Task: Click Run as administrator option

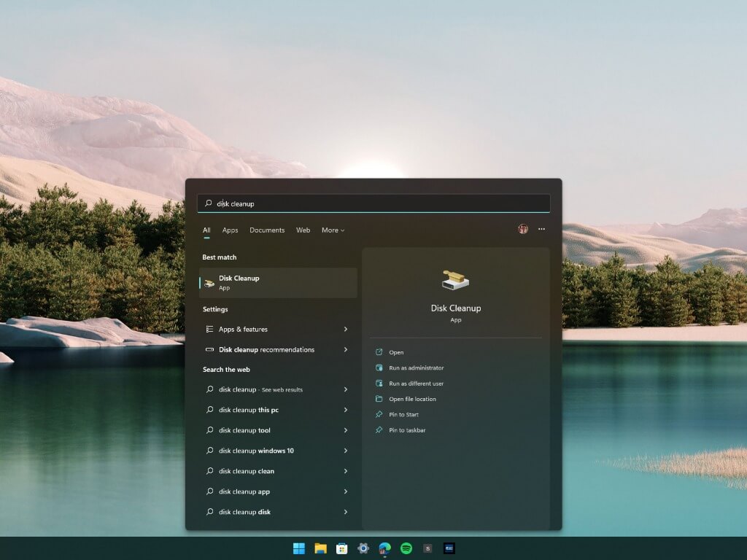Action: coord(416,368)
